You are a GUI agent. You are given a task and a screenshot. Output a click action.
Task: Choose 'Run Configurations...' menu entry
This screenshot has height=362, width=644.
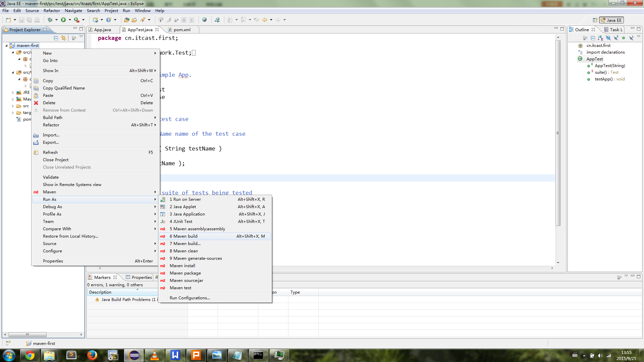tap(190, 298)
